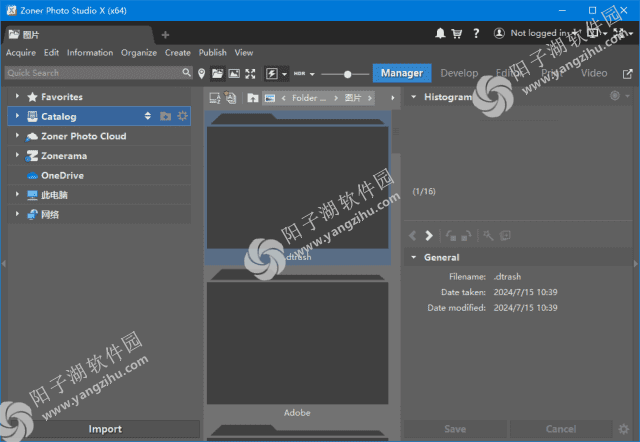Open the quick edit dropdown arrow
Viewport: 640px width, 442px height.
pos(284,74)
